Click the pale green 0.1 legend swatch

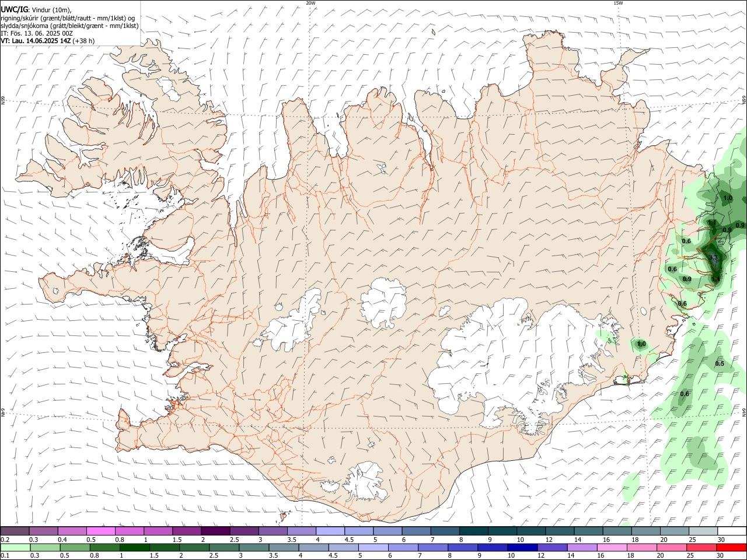(x=15, y=547)
